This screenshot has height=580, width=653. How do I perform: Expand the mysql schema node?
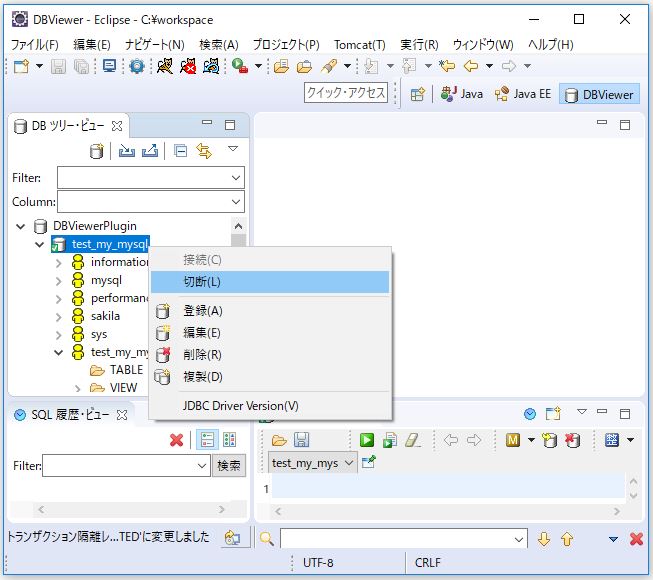59,281
